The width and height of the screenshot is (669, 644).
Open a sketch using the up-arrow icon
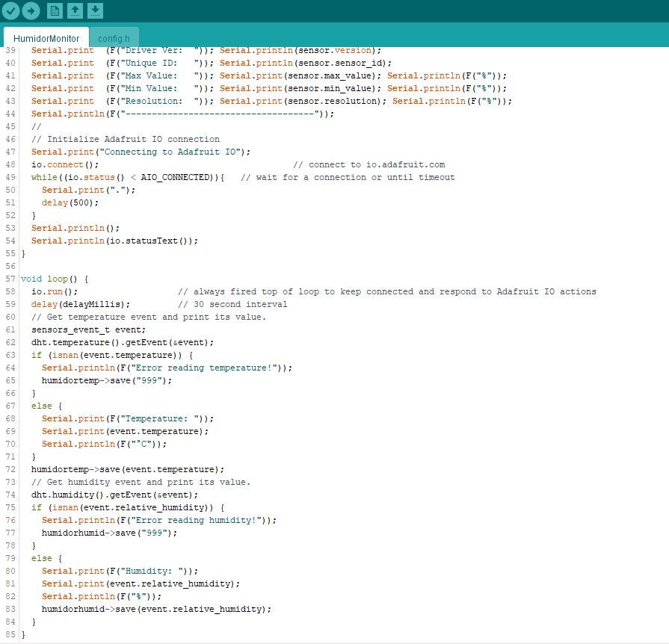point(75,11)
